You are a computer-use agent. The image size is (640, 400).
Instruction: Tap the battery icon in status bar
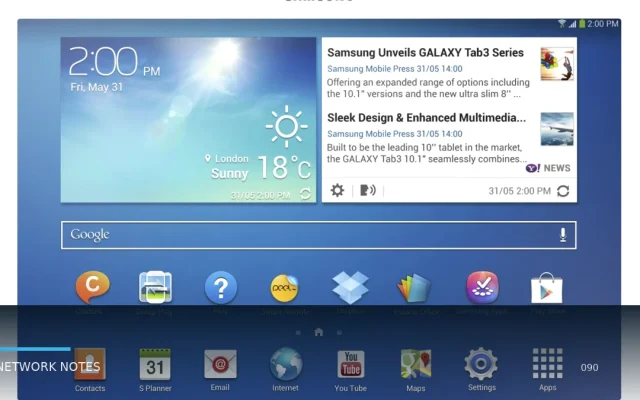pos(582,24)
